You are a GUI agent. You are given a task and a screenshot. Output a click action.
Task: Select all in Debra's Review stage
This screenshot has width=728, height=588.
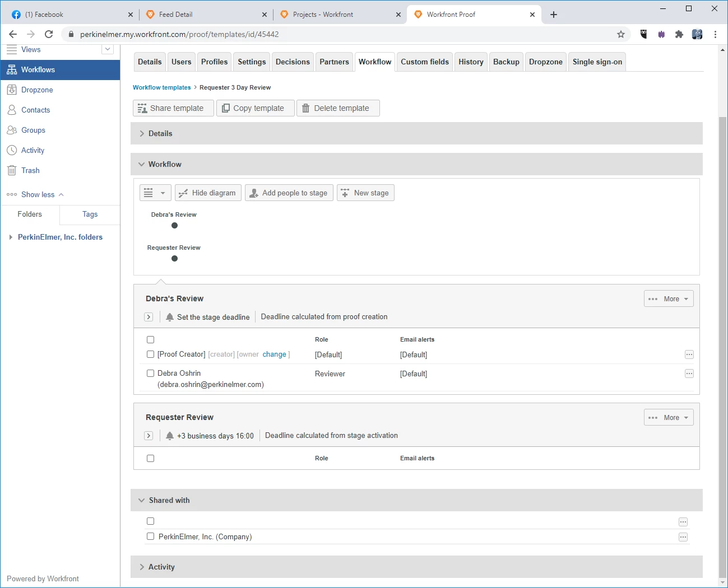(150, 340)
